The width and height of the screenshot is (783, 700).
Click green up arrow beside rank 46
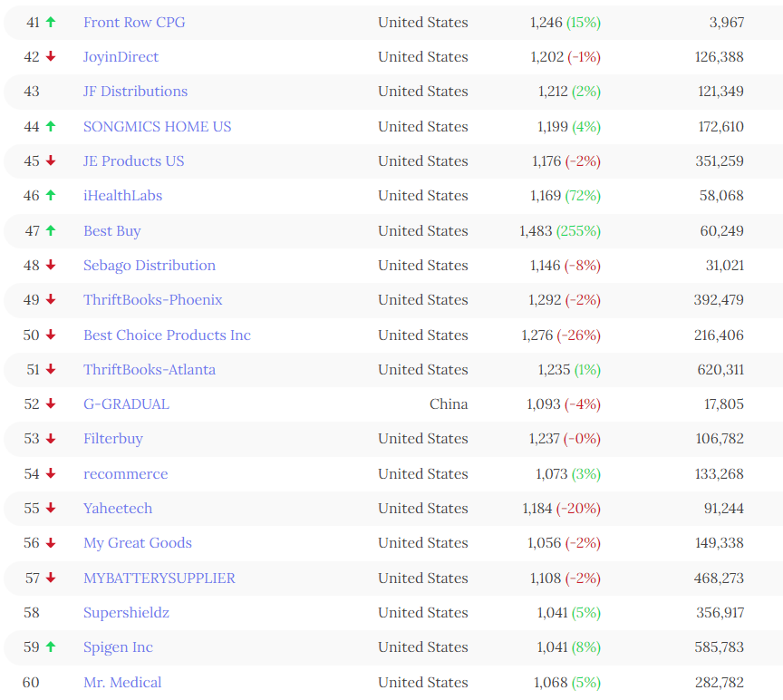tap(51, 195)
